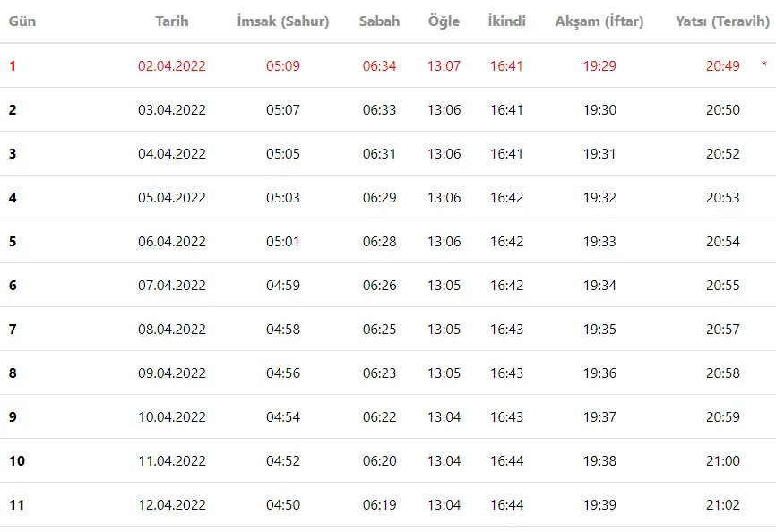Screen dimensions: 776x532
Task: Click the date 07.04.2022 cell
Action: pos(172,286)
